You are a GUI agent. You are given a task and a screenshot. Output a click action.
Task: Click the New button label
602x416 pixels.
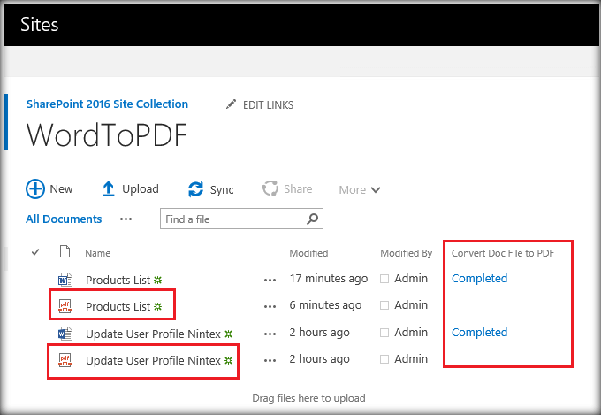point(61,189)
